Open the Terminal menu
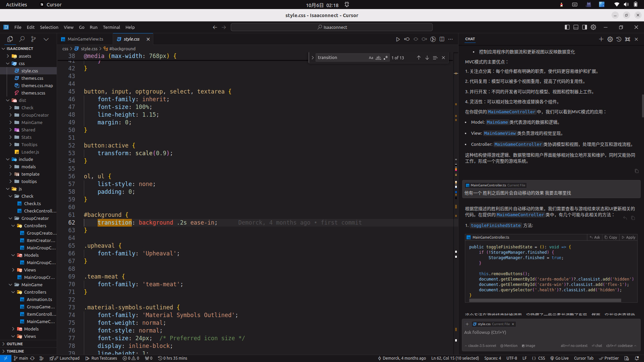The image size is (644, 362). (x=111, y=27)
